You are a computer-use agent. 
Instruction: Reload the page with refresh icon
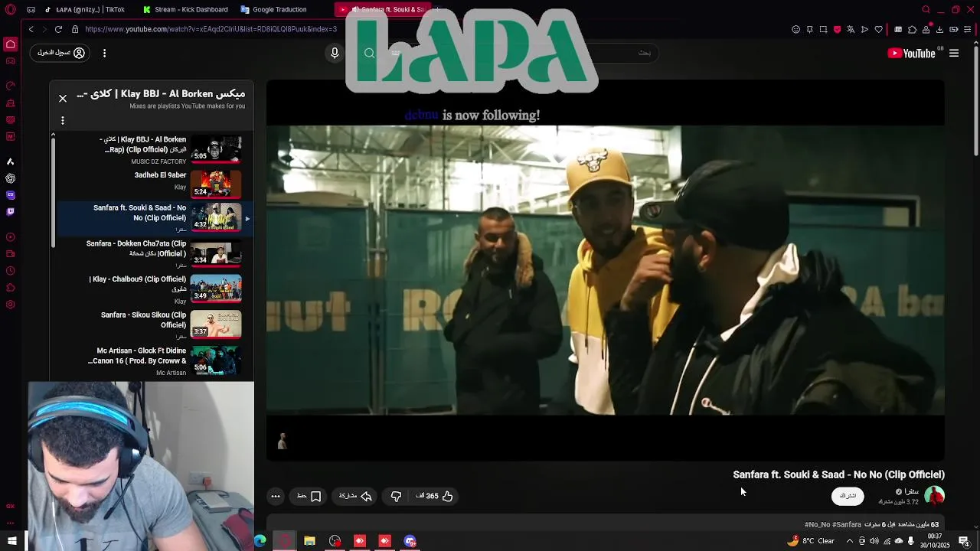[x=58, y=29]
